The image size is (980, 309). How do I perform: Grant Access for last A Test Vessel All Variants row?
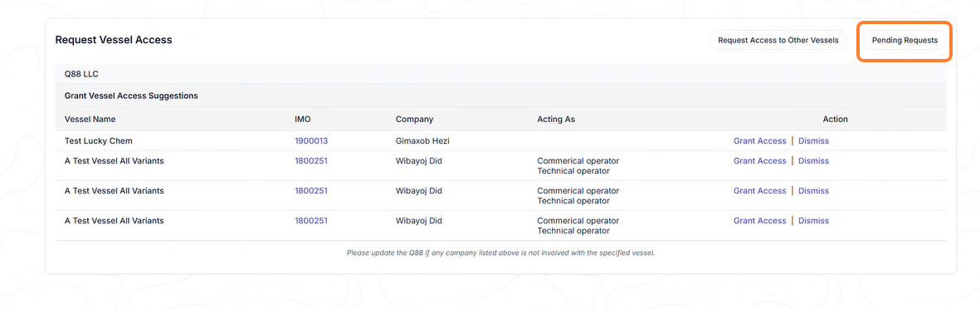pos(759,221)
